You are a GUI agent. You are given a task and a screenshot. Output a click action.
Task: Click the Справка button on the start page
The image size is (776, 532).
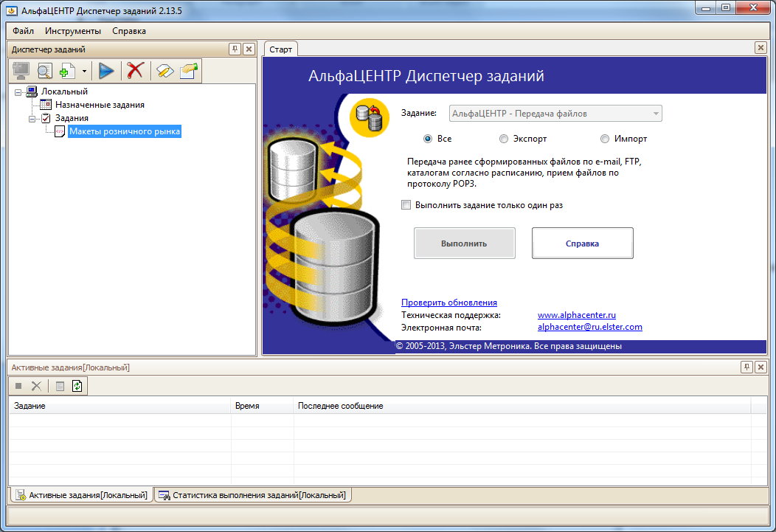pos(583,243)
